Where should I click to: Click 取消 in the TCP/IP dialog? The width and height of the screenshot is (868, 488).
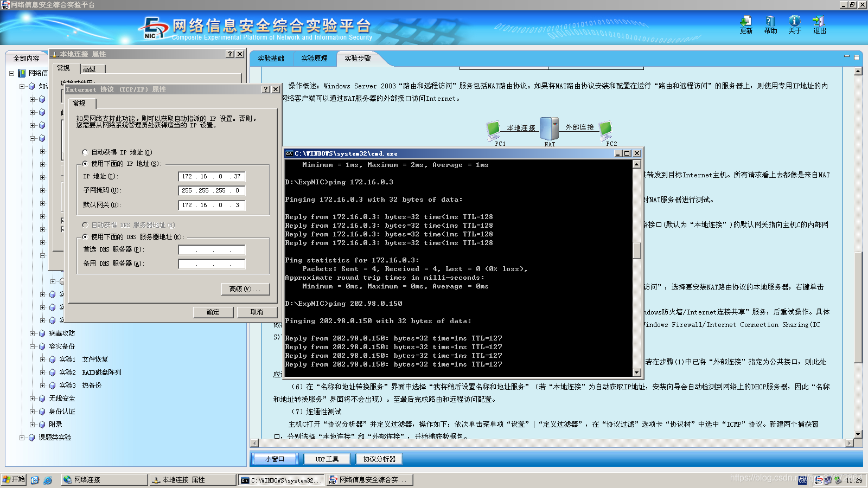(x=257, y=312)
